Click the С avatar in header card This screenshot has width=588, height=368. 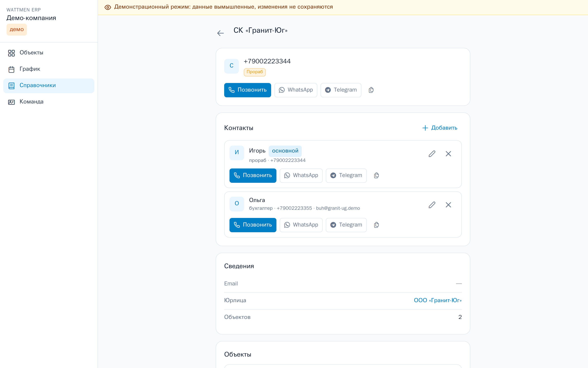[231, 66]
